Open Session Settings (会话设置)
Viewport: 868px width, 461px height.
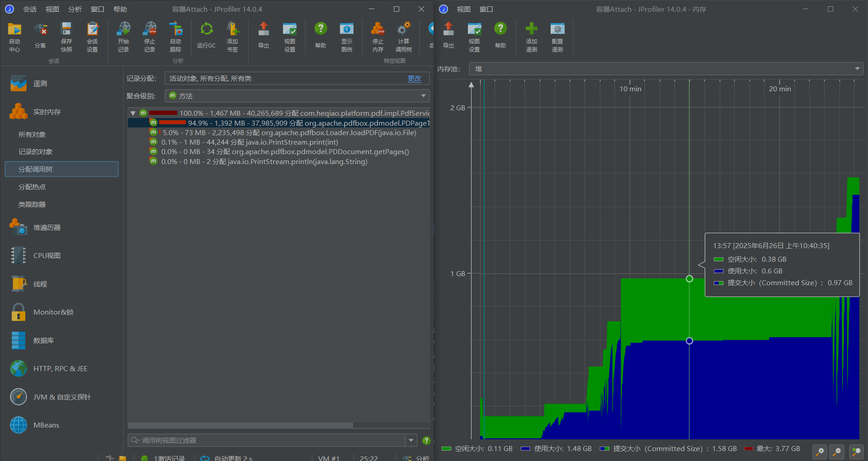click(92, 37)
